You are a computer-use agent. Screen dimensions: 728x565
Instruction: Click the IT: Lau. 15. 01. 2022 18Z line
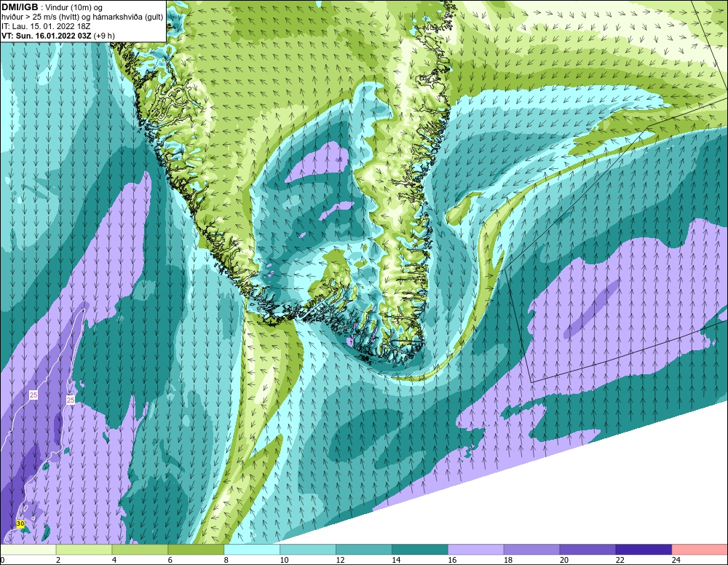coord(46,26)
